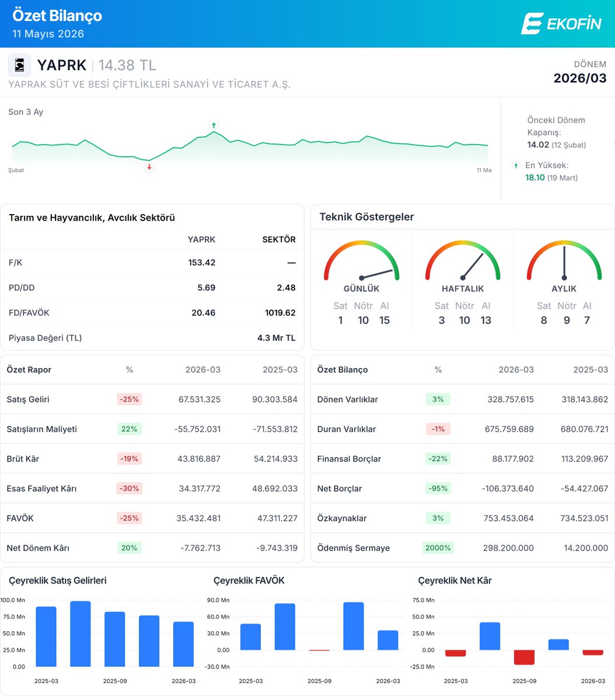The image size is (615, 700).
Task: Click the green up-arrow peak marker on the chart
Action: click(214, 125)
